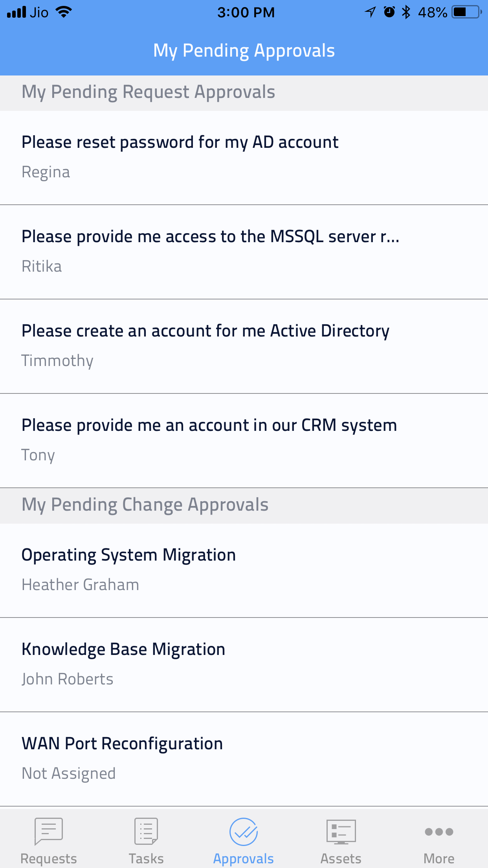Tap the Assets monitor icon
The width and height of the screenshot is (488, 868).
click(x=341, y=831)
